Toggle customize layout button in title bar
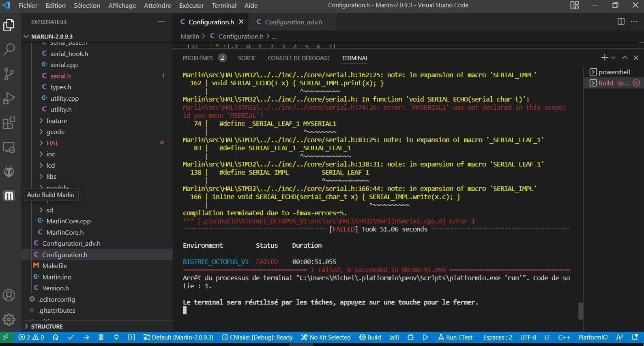 point(575,6)
